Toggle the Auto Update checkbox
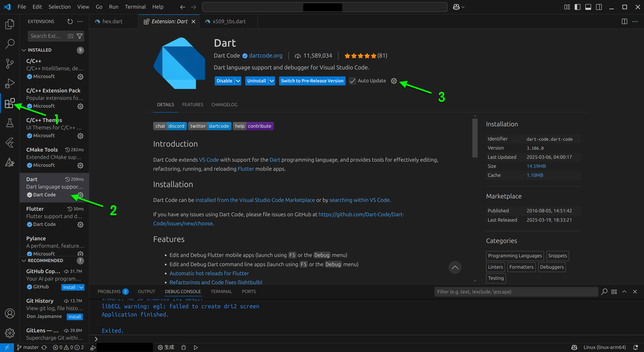 pos(352,81)
